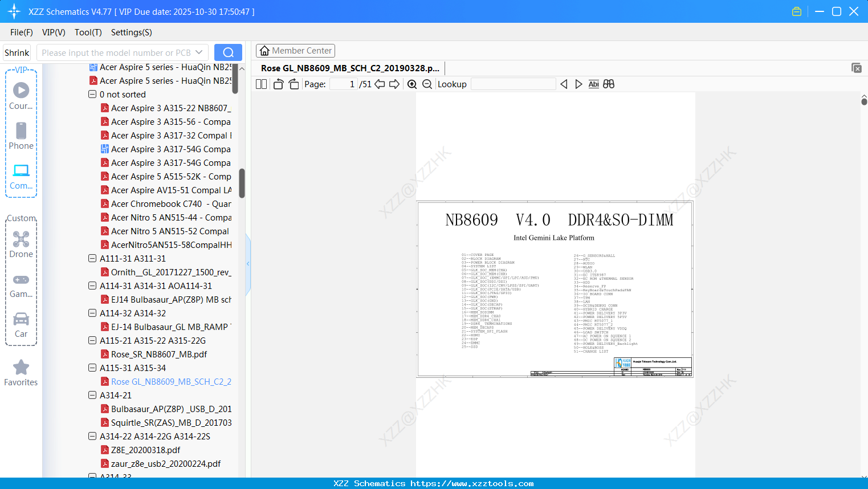Screen dimensions: 868x489
Task: Zoom in on the schematic
Action: (x=412, y=84)
